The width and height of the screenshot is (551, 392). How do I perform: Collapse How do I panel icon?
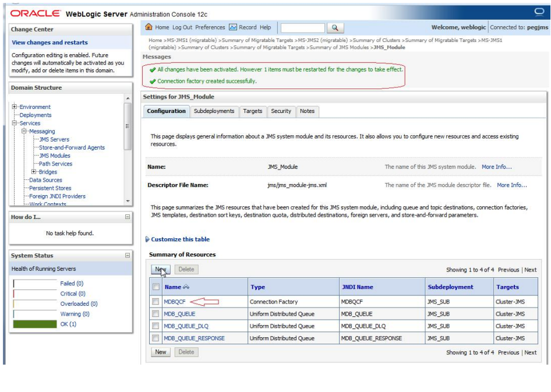coord(128,217)
